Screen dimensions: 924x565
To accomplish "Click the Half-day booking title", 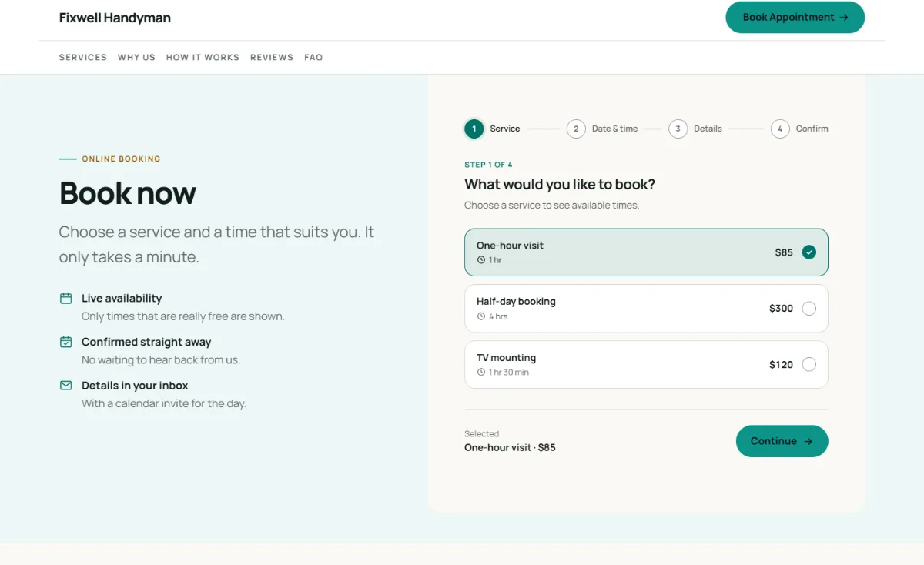I will [516, 302].
